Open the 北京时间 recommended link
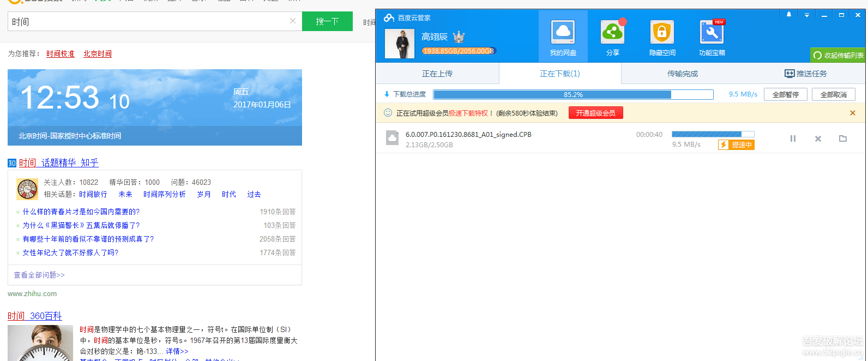 tap(98, 53)
